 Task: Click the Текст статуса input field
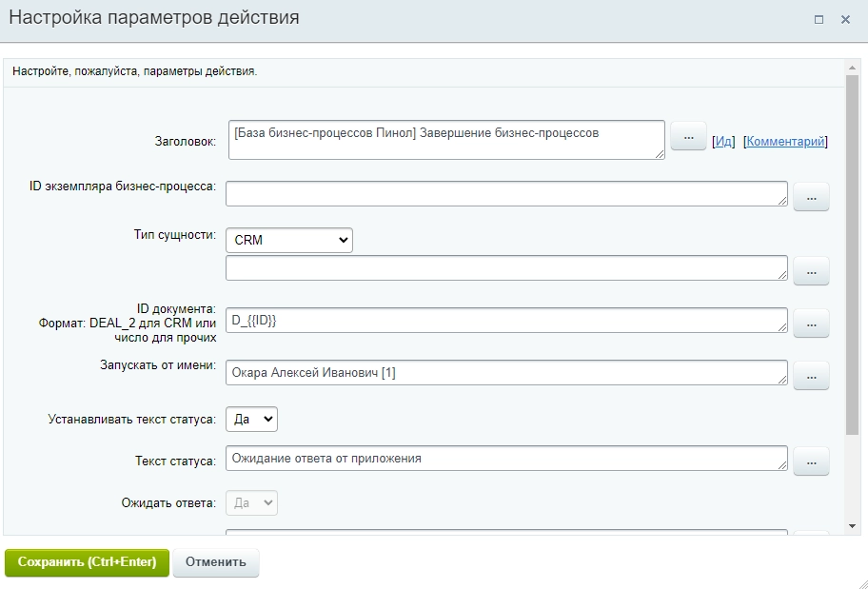505,459
